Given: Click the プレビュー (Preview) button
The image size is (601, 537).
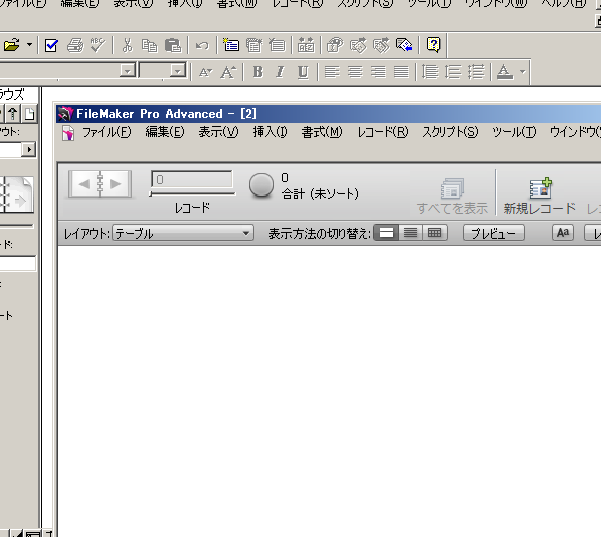Looking at the screenshot, I should click(x=493, y=233).
